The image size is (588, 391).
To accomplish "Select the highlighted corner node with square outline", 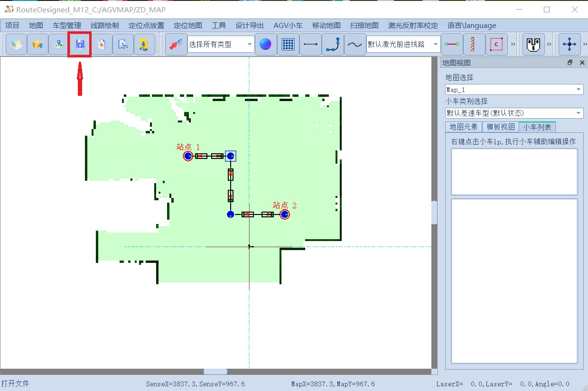I will [231, 156].
